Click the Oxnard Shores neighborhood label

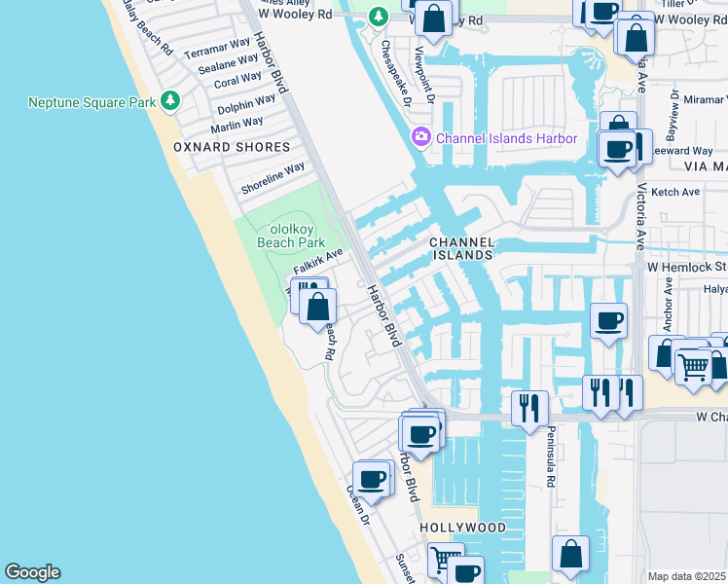(x=232, y=147)
